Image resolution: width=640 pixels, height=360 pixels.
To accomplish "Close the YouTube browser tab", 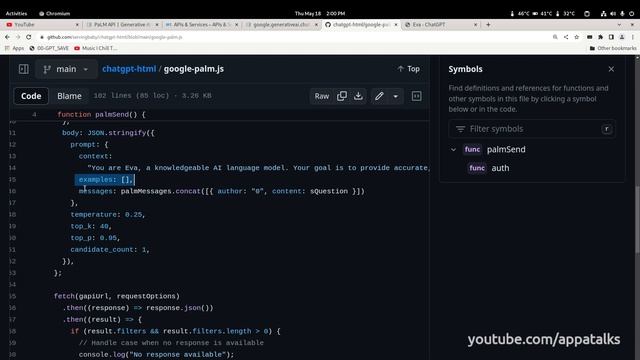I will [x=77, y=25].
